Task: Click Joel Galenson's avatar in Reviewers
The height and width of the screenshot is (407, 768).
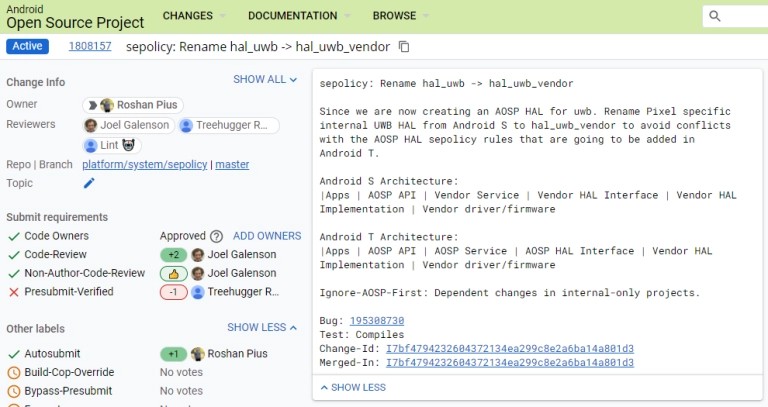Action: (x=91, y=125)
